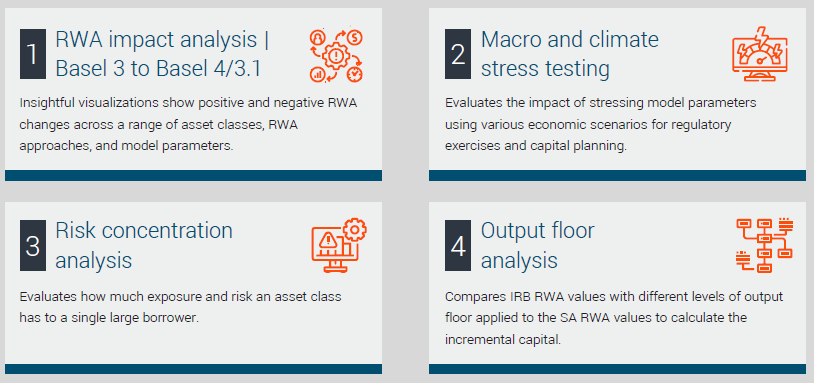Screen dimensions: 814x383
Task: Click blue bar under stress testing card
Action: (x=617, y=175)
